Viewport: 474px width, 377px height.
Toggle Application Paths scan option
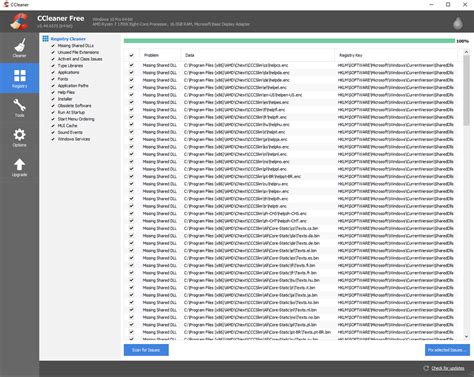pyautogui.click(x=53, y=85)
